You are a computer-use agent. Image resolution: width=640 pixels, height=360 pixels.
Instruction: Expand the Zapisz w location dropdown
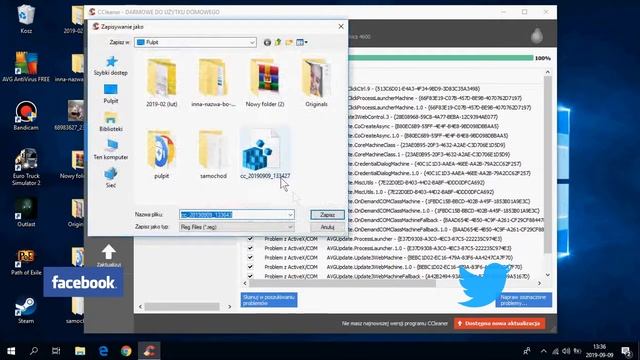(x=252, y=42)
